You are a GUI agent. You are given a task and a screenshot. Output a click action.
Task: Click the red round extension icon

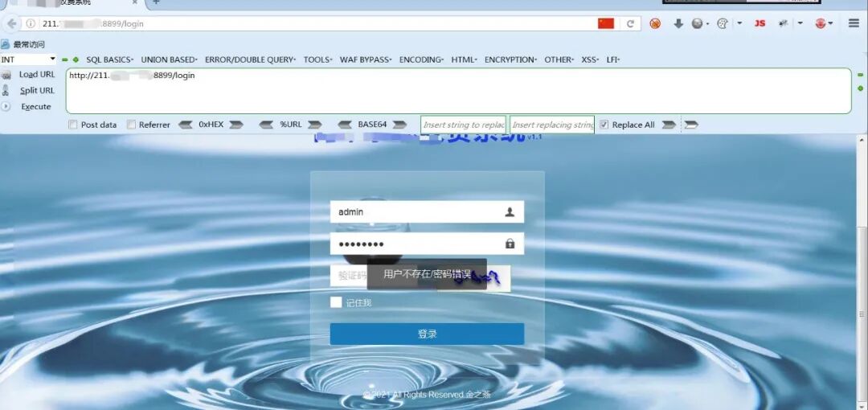tap(821, 23)
